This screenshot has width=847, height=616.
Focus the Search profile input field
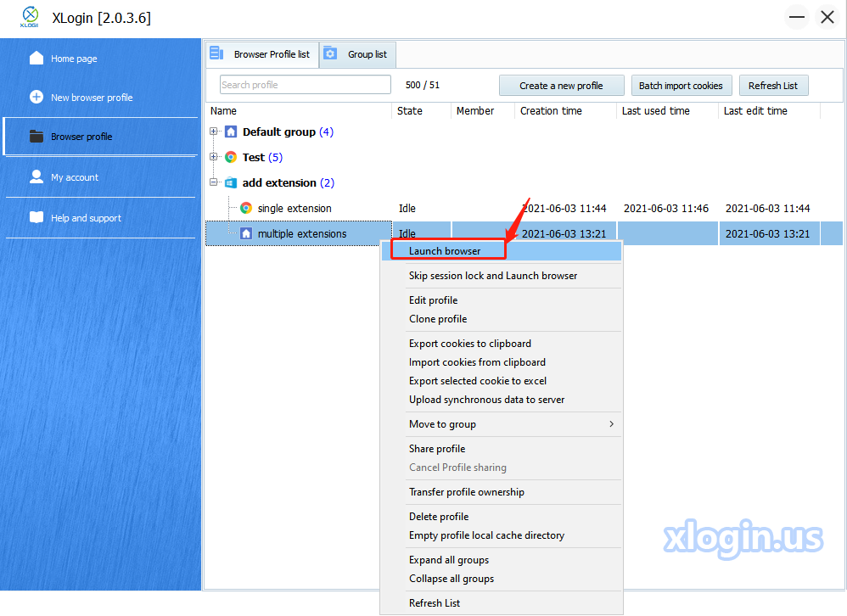(306, 85)
